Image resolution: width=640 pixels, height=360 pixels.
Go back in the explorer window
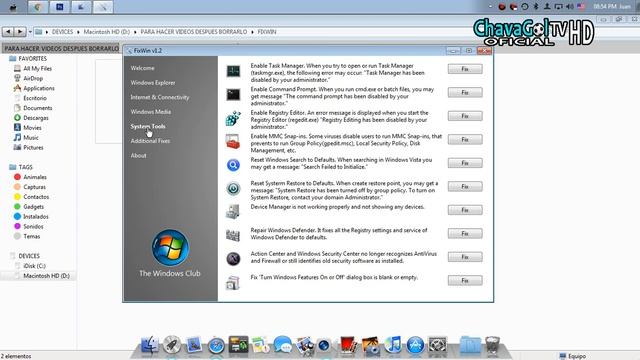8,31
